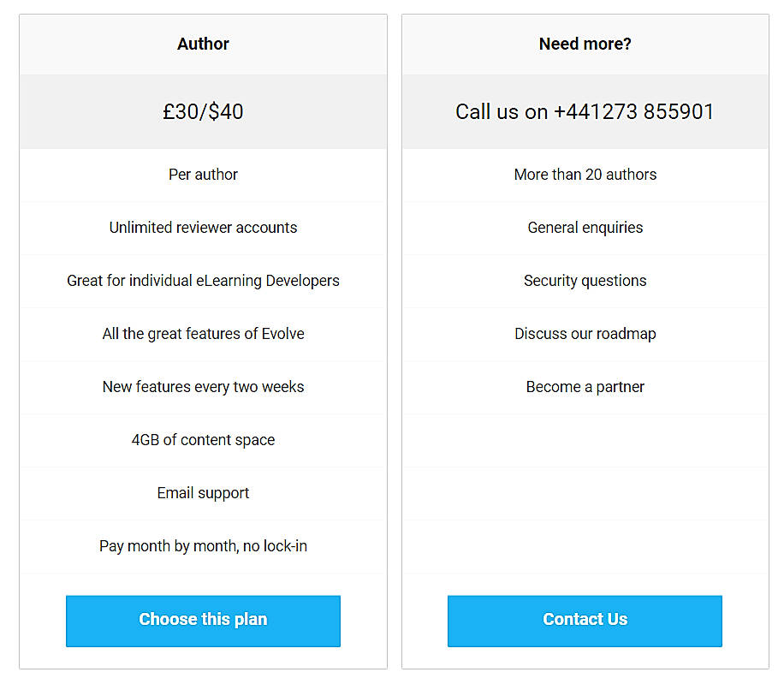Click All the great features of Evolve
This screenshot has height=690, width=784.
203,334
